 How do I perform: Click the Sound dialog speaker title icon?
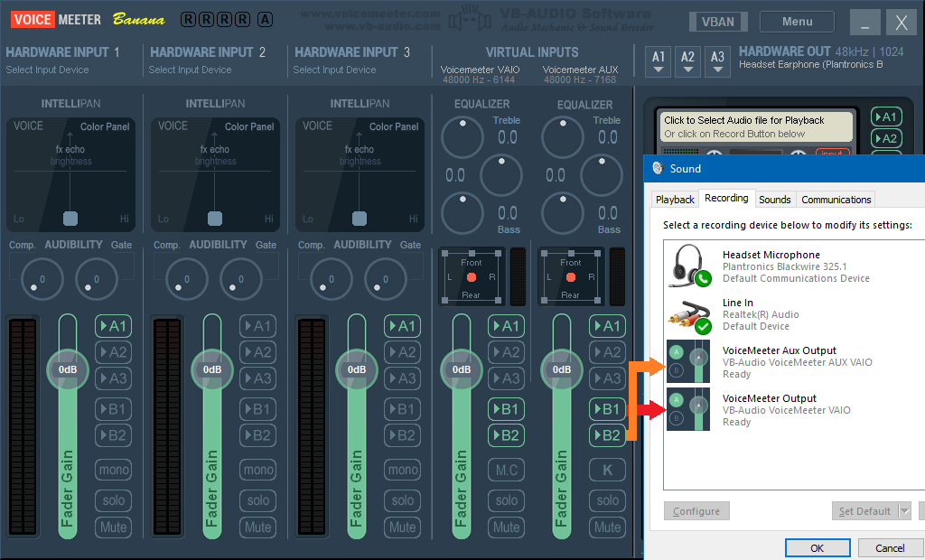point(658,168)
